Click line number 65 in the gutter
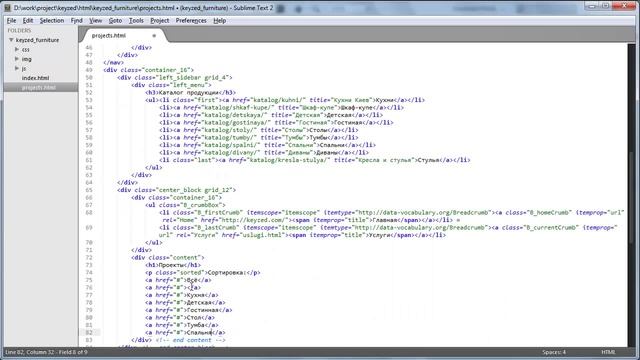Screen dimensions: 640x360 pyautogui.click(x=89, y=190)
